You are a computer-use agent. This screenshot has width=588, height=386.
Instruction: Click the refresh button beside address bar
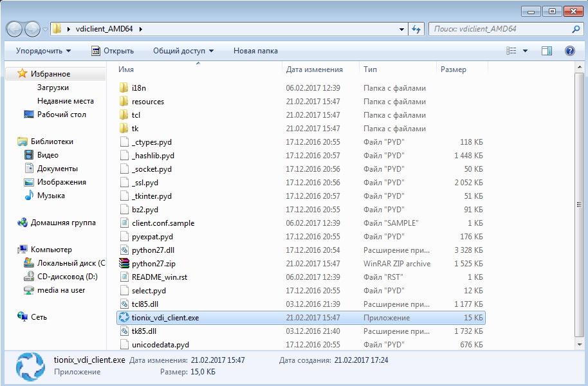tap(416, 29)
